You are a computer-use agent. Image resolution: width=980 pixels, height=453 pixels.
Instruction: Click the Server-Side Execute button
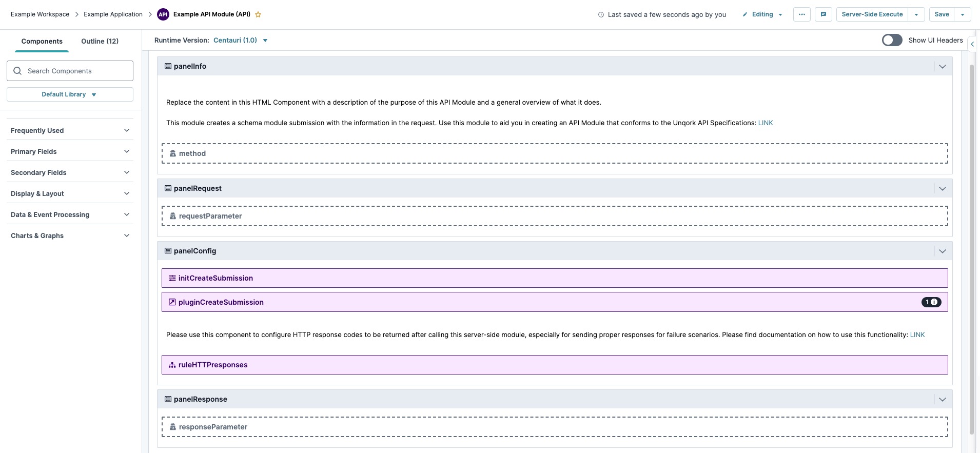[x=872, y=14]
